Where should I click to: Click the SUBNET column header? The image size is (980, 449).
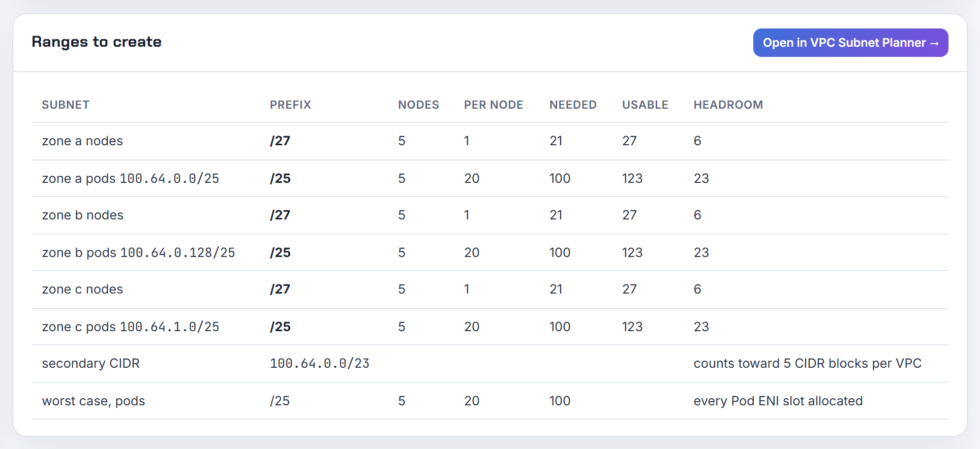click(66, 105)
